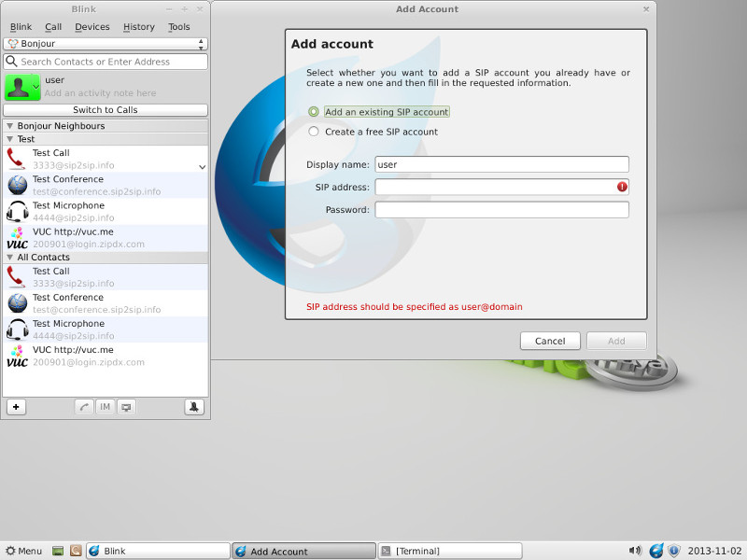This screenshot has width=747, height=560.
Task: Click the Switch to Calls button
Action: pos(106,110)
